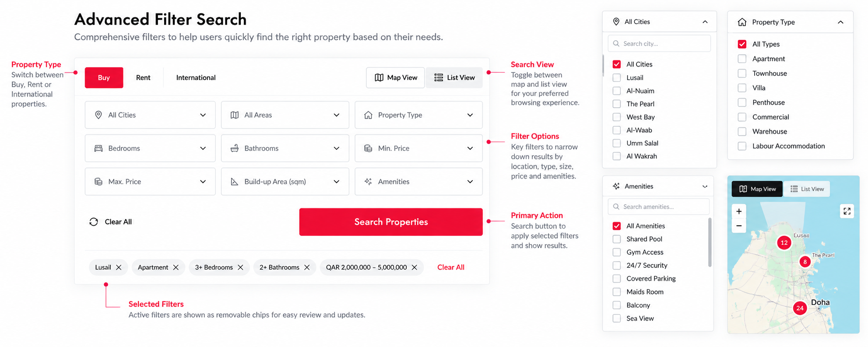Zoom in with the map plus icon
This screenshot has width=868, height=347.
point(739,211)
